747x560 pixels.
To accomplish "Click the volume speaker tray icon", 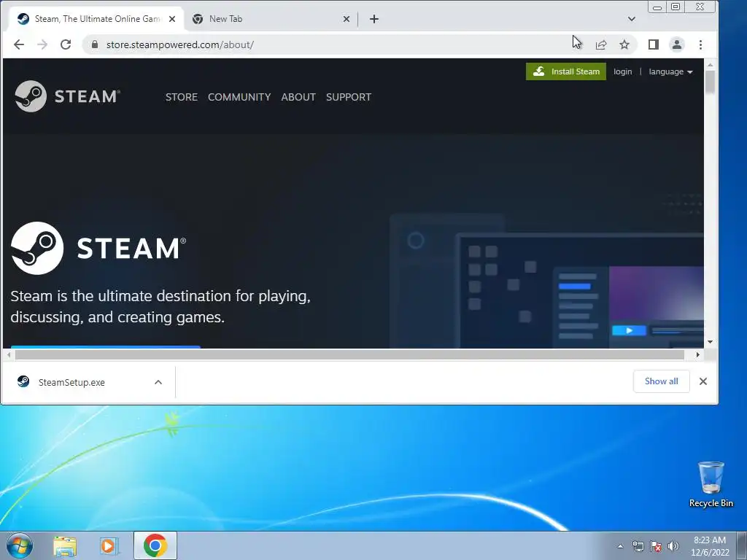I will (x=673, y=546).
